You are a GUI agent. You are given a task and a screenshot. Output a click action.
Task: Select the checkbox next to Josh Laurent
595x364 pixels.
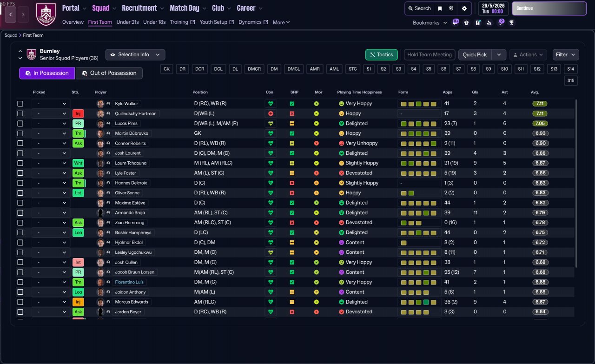click(20, 153)
